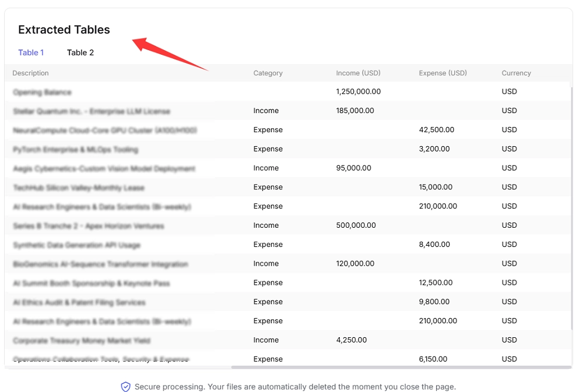Click USD in the 1,250,000.00 row

[509, 91]
